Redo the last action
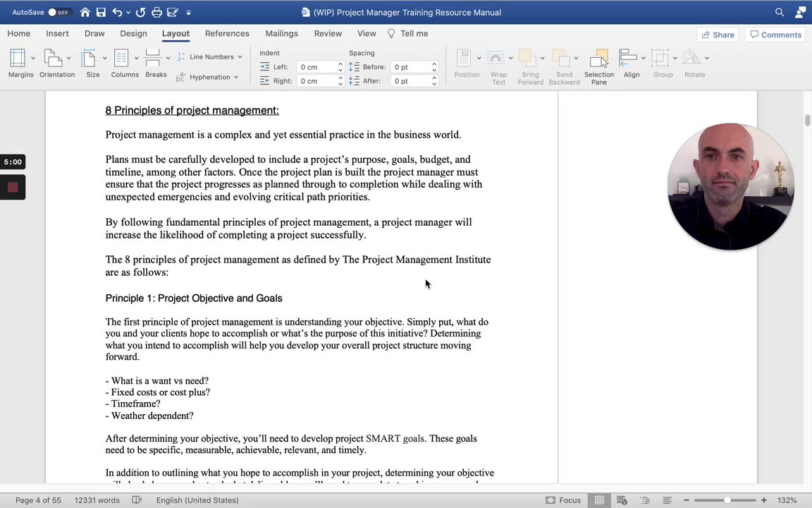This screenshot has width=812, height=508. [140, 12]
